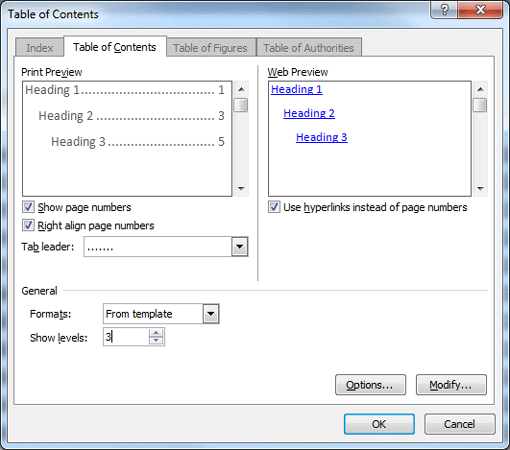Toggle the Show page numbers checkbox
510x450 pixels.
coord(28,207)
